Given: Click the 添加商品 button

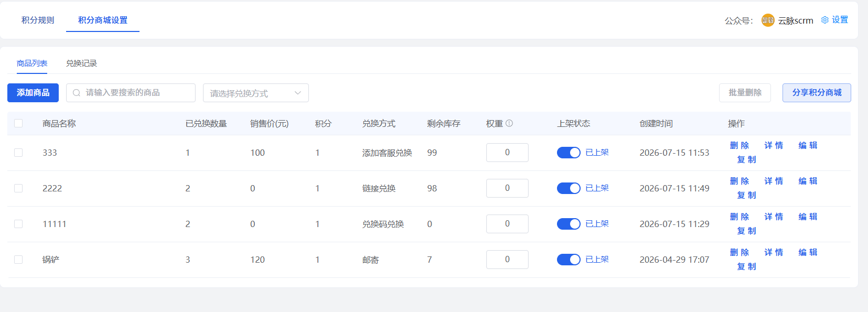Looking at the screenshot, I should point(33,93).
